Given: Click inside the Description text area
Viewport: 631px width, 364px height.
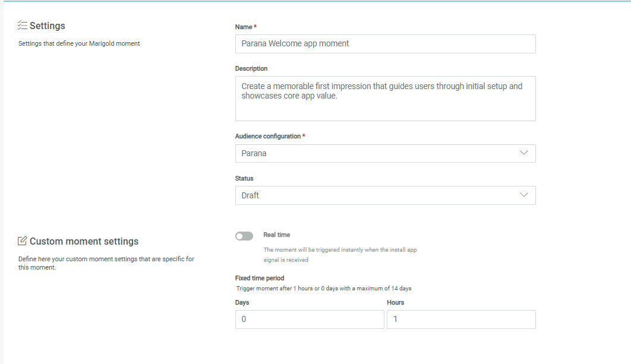Looking at the screenshot, I should tap(385, 99).
